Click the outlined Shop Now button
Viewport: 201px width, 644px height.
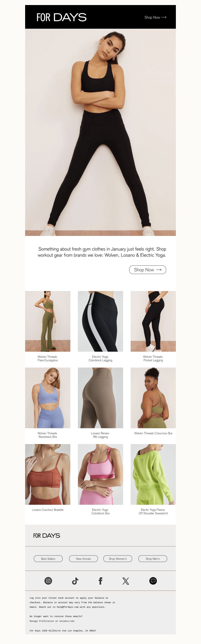coord(148,270)
